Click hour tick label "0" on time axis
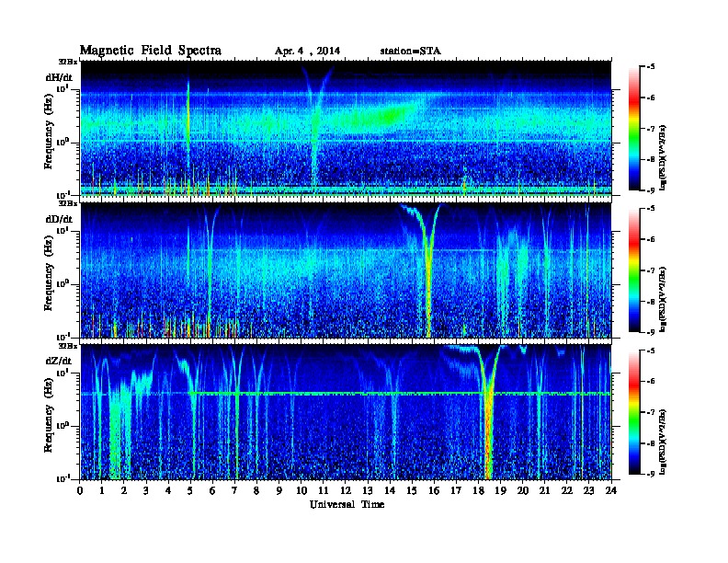 click(80, 490)
